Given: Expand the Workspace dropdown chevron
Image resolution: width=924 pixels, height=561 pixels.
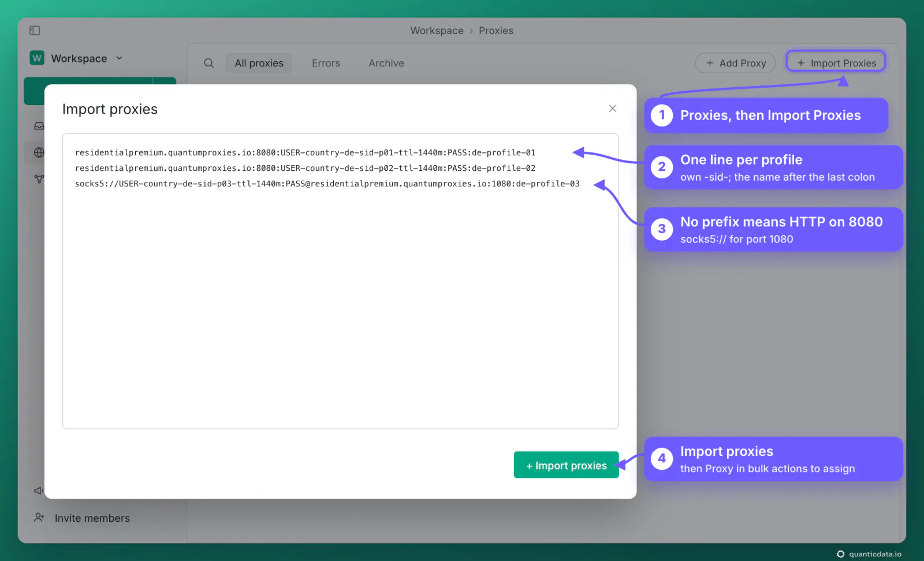Looking at the screenshot, I should pos(120,58).
